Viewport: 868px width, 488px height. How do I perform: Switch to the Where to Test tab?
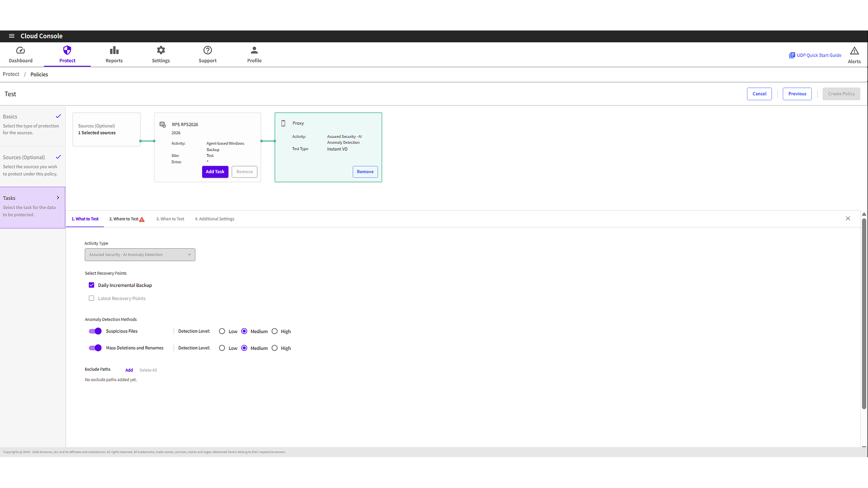coord(124,219)
